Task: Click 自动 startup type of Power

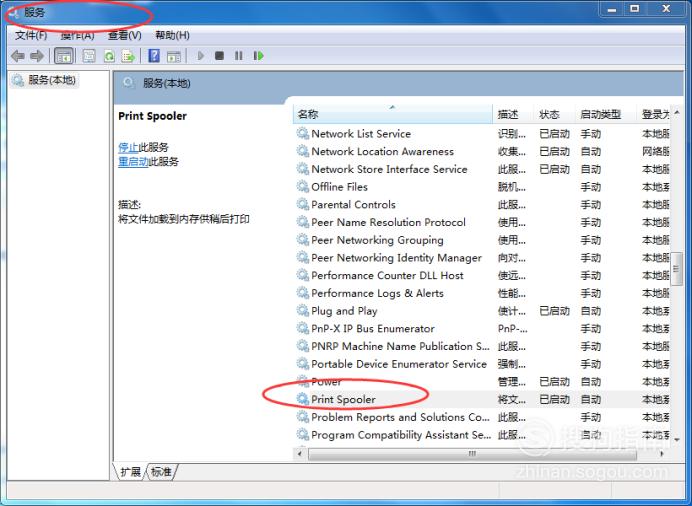Action: coord(590,382)
